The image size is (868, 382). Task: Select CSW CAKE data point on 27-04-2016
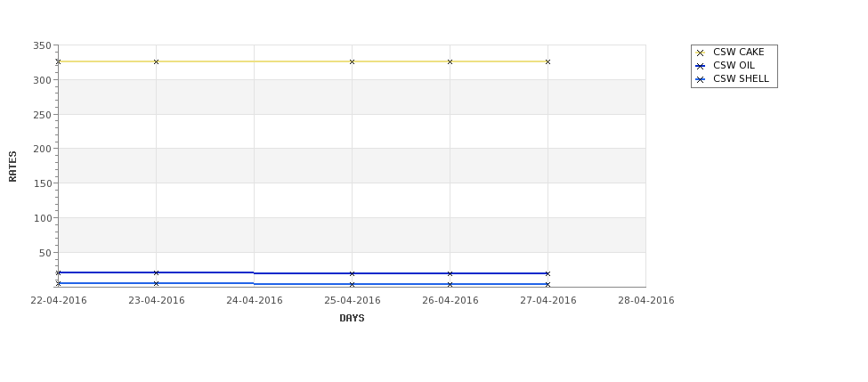coord(548,62)
